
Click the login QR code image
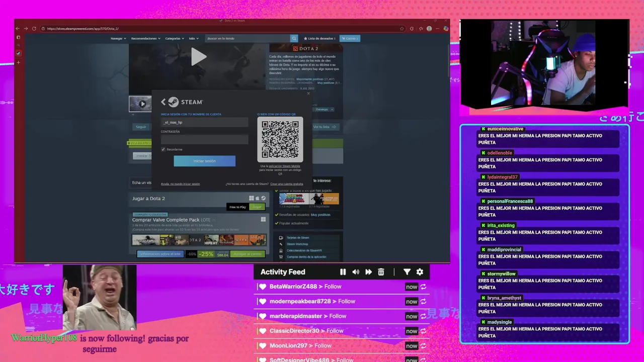[x=280, y=139]
